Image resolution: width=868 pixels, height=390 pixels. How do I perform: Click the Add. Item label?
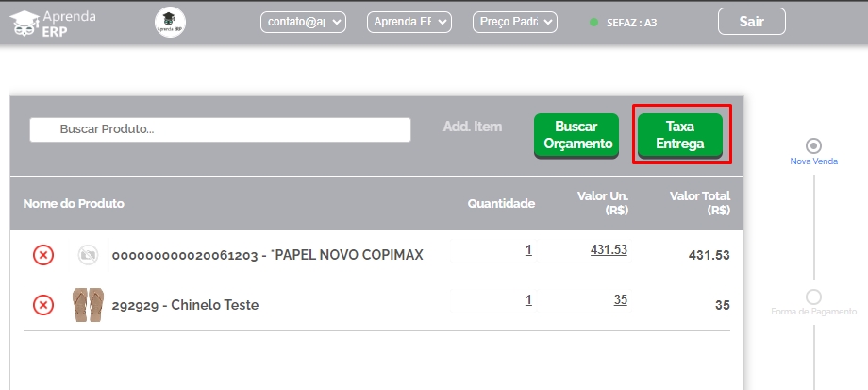pos(473,127)
